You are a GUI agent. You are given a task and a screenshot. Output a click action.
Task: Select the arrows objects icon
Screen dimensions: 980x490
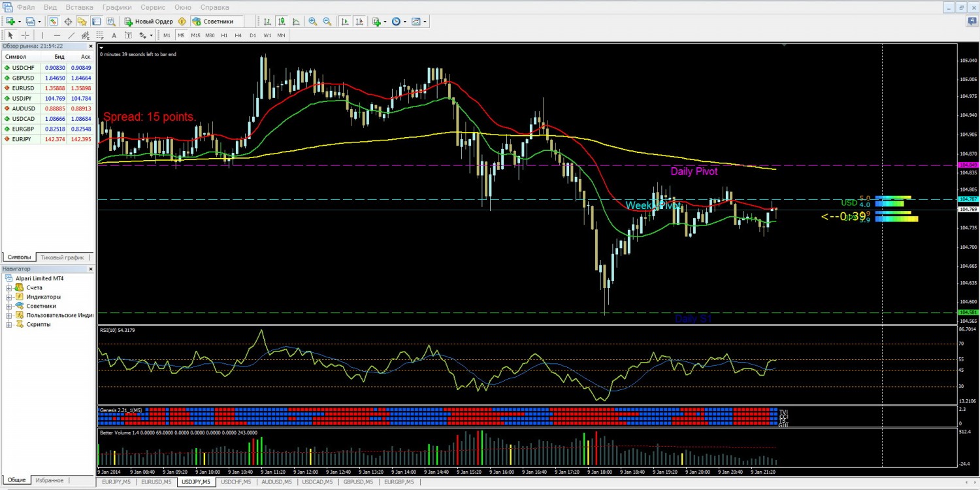[x=142, y=35]
